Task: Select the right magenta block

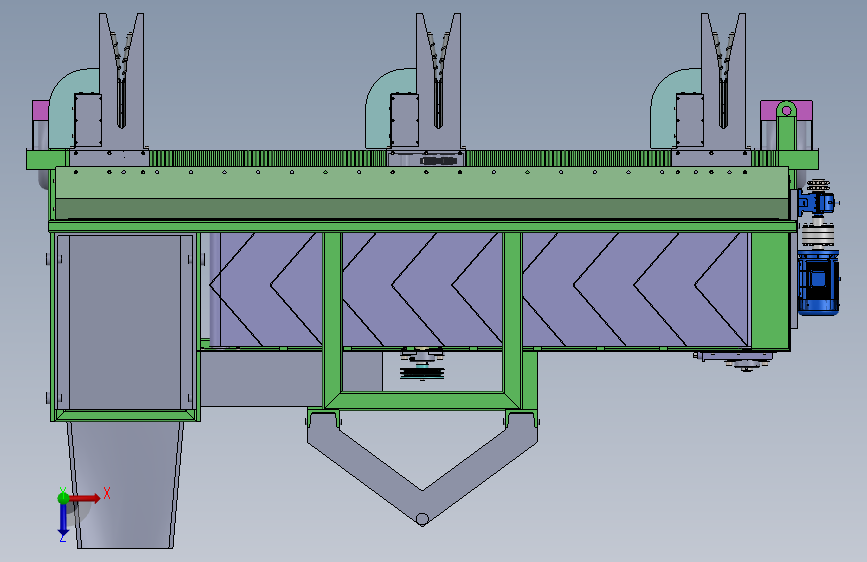Action: click(769, 110)
